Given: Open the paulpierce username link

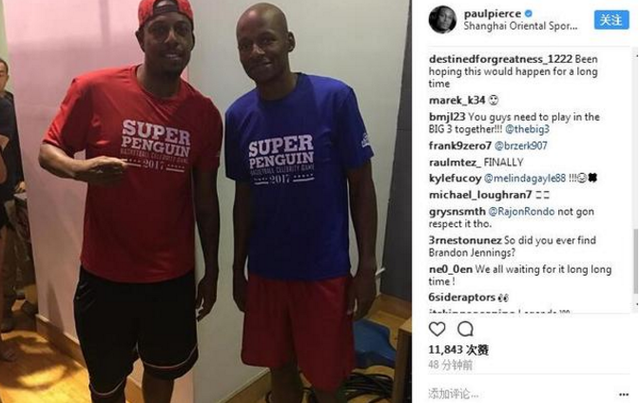Looking at the screenshot, I should 492,13.
